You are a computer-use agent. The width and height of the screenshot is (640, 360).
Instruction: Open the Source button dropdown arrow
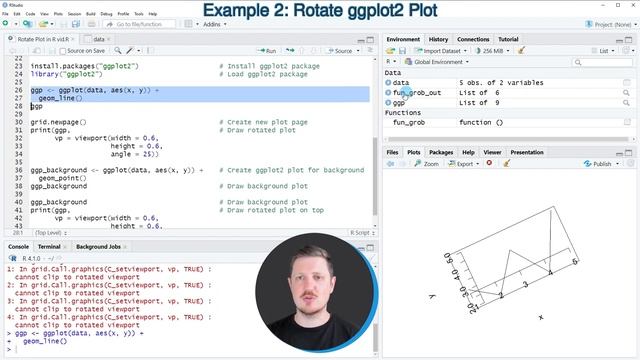click(x=358, y=51)
